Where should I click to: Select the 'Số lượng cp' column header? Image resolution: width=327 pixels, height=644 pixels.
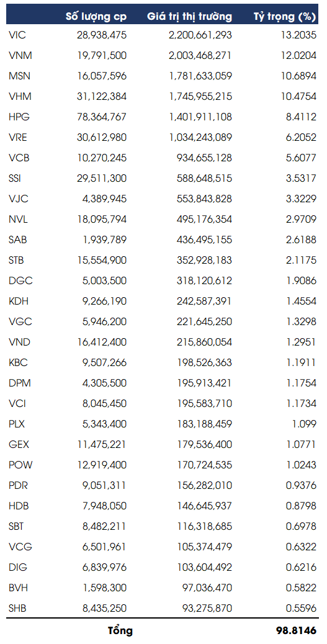coord(96,16)
